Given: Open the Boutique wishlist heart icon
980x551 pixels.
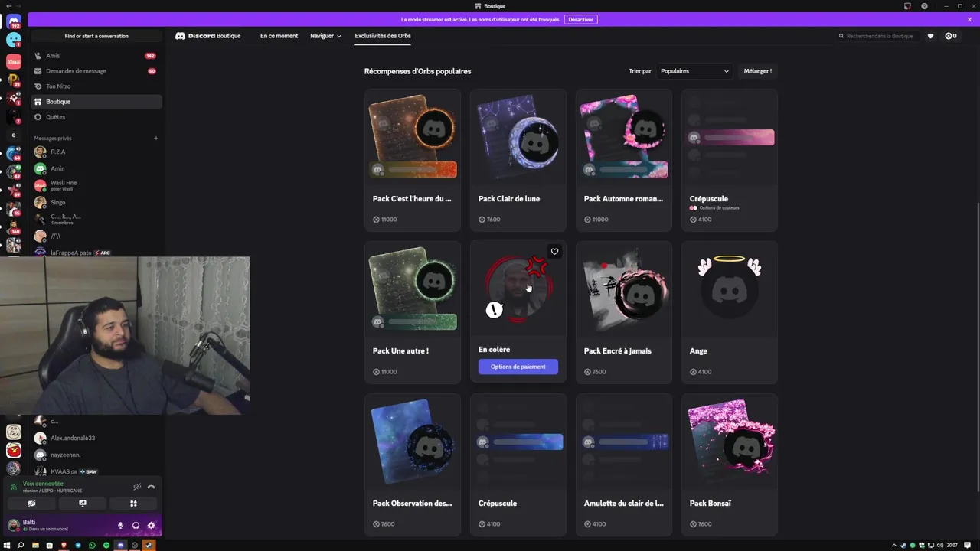Looking at the screenshot, I should pyautogui.click(x=930, y=36).
